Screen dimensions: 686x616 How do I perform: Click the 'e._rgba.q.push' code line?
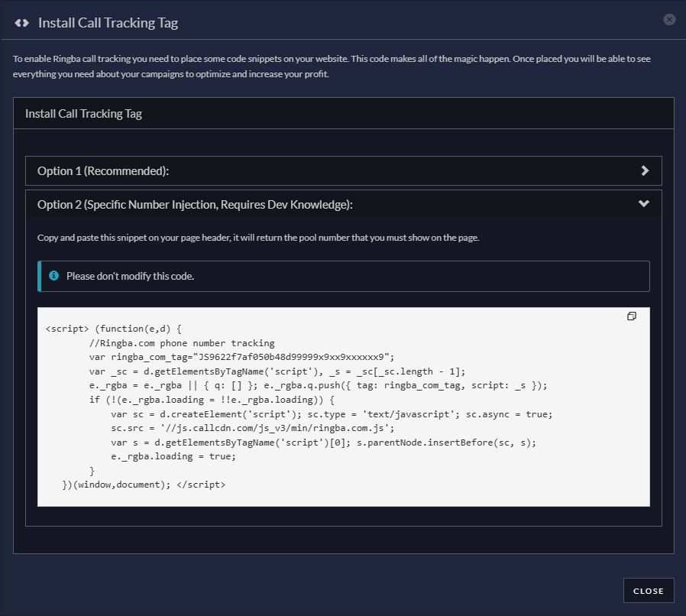click(x=318, y=385)
